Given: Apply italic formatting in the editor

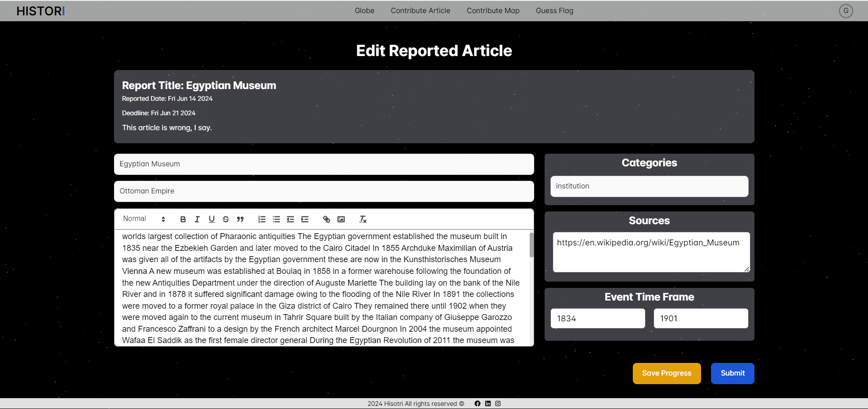Looking at the screenshot, I should coord(197,219).
